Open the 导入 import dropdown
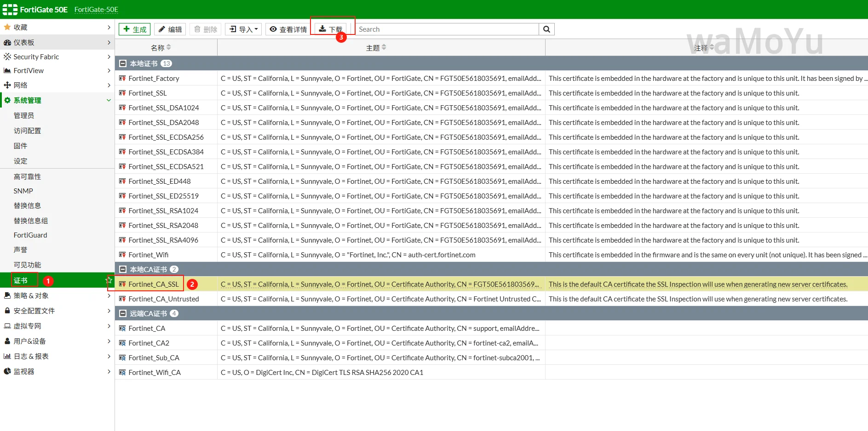868x431 pixels. pyautogui.click(x=243, y=29)
